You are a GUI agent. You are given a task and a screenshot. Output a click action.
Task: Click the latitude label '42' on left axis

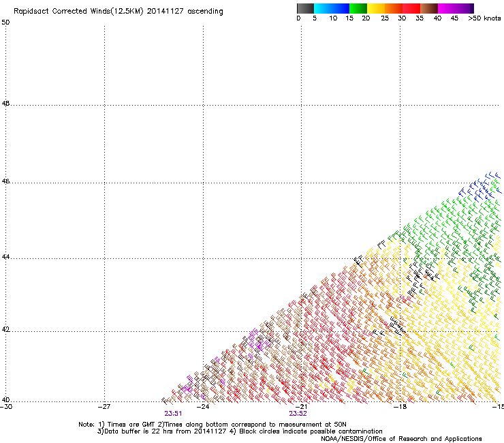(x=5, y=330)
